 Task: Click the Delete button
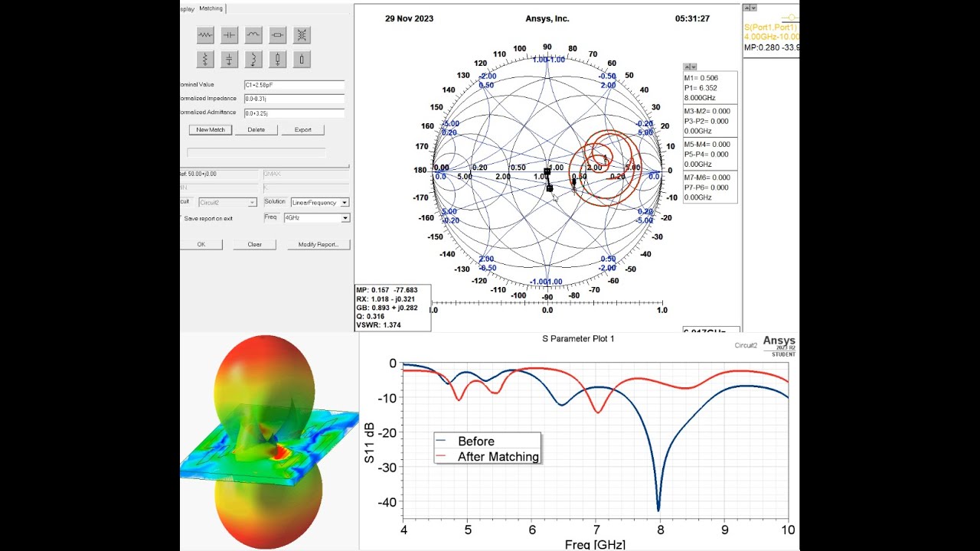coord(256,130)
